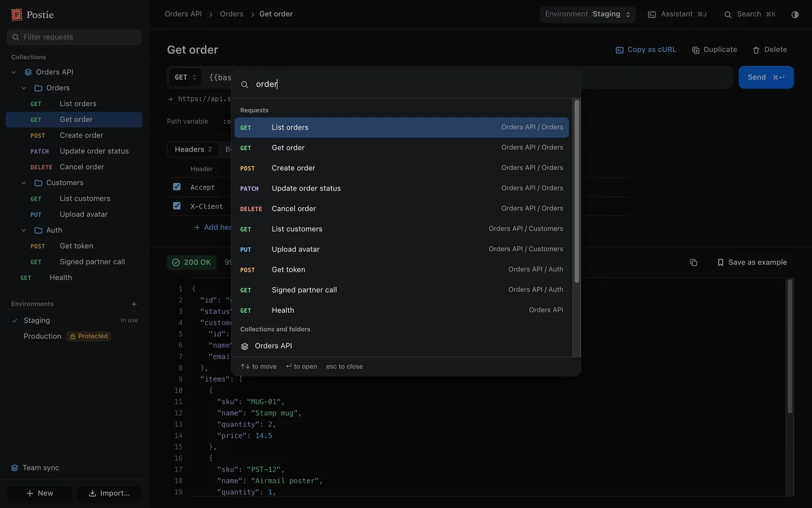Collapse the Customers folder
The width and height of the screenshot is (812, 508).
23,183
